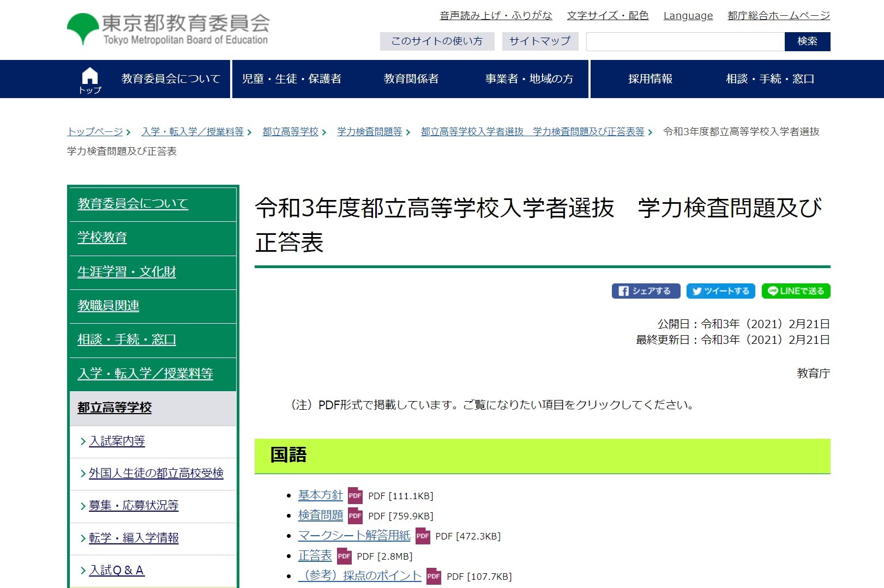Image resolution: width=884 pixels, height=588 pixels.
Task: Click the サイトマップ button
Action: click(x=539, y=41)
